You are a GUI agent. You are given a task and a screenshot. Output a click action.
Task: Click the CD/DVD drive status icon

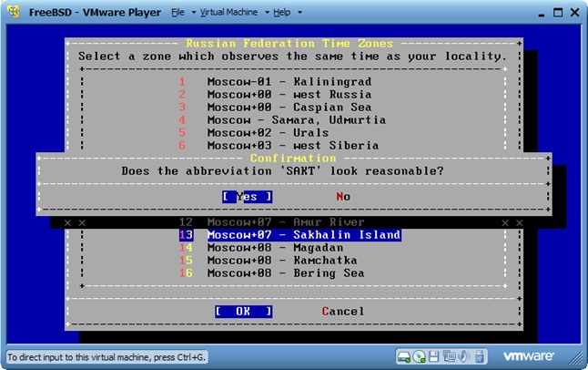[x=420, y=355]
